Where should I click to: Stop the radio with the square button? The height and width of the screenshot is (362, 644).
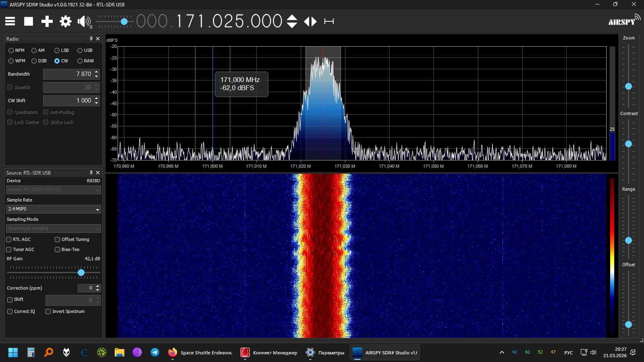29,21
